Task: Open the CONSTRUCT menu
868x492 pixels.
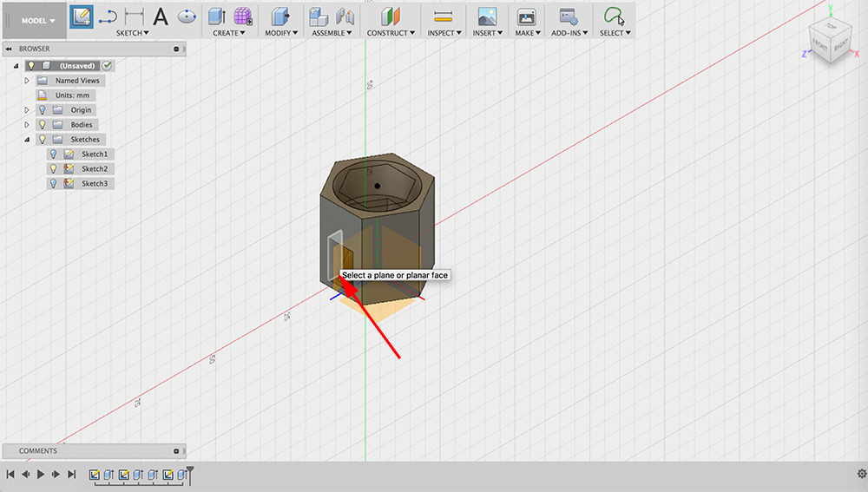Action: (391, 33)
